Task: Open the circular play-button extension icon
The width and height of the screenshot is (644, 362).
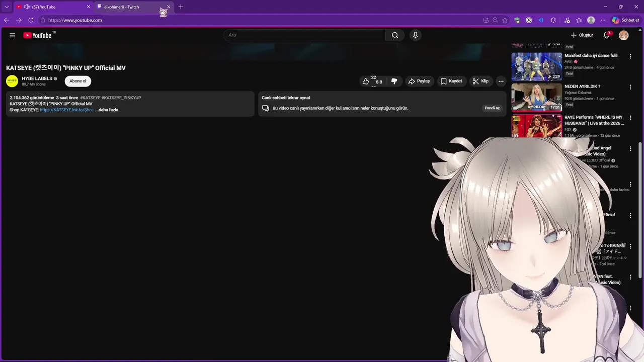Action: point(529,20)
